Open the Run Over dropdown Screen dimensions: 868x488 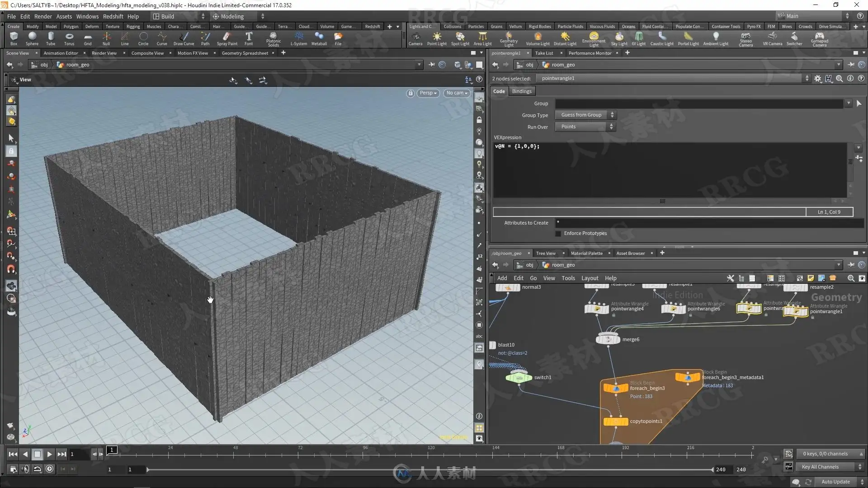pyautogui.click(x=585, y=127)
